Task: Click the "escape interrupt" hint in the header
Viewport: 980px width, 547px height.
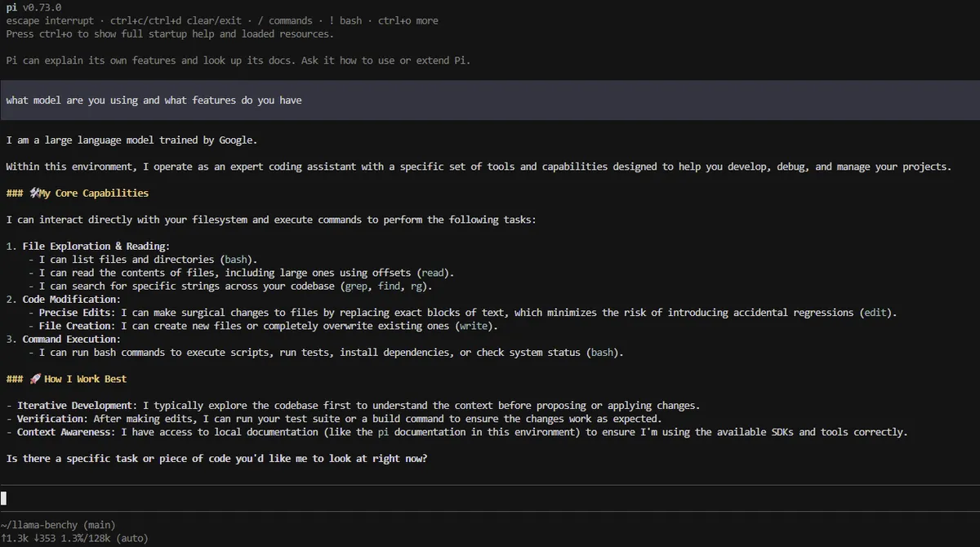Action: tap(50, 20)
